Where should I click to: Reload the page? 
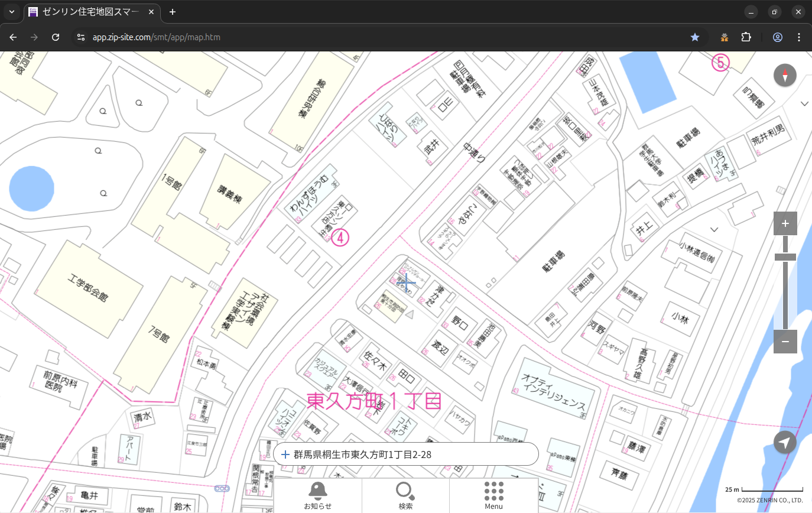56,37
